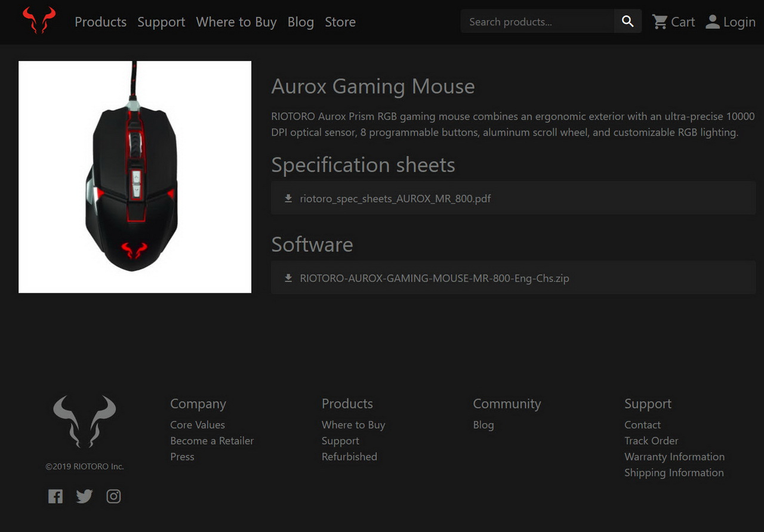
Task: Open Warranty Information footer link
Action: pyautogui.click(x=674, y=457)
